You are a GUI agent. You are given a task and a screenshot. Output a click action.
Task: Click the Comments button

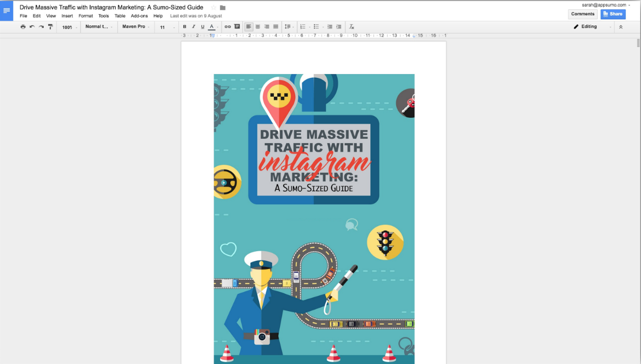583,14
